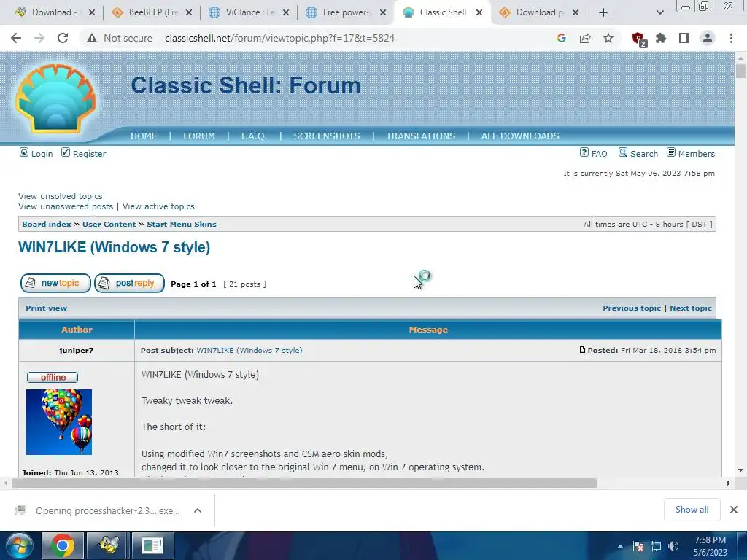Go back with the browser back arrow
This screenshot has width=747, height=560.
(x=16, y=38)
